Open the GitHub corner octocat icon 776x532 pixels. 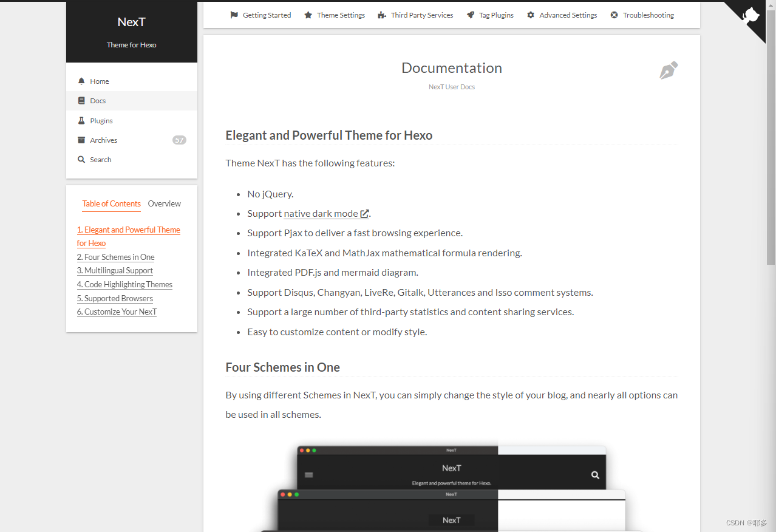coord(752,16)
